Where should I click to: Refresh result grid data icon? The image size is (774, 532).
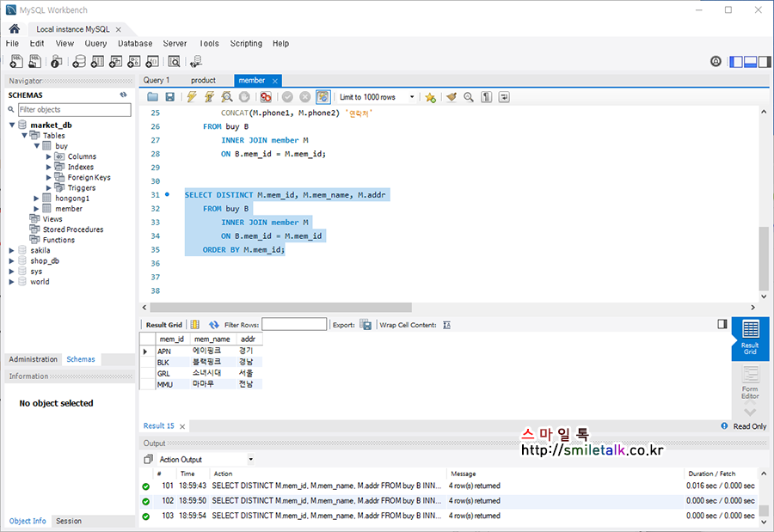(x=214, y=325)
